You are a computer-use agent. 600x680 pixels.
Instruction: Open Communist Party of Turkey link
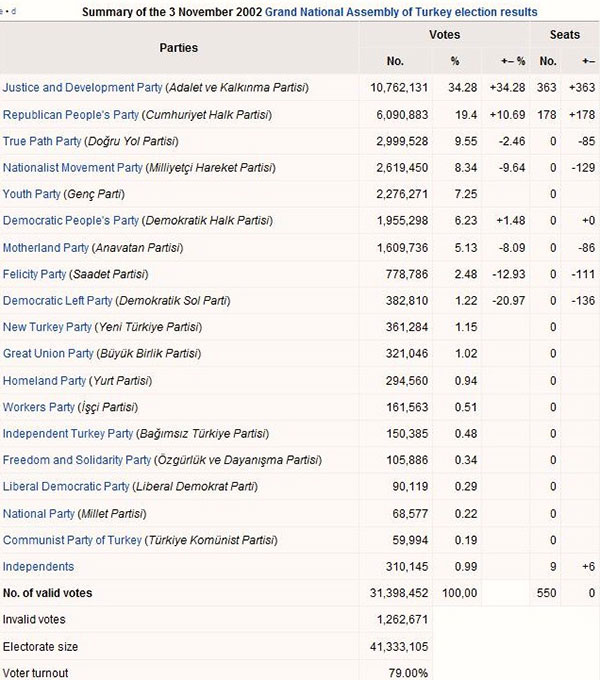72,540
